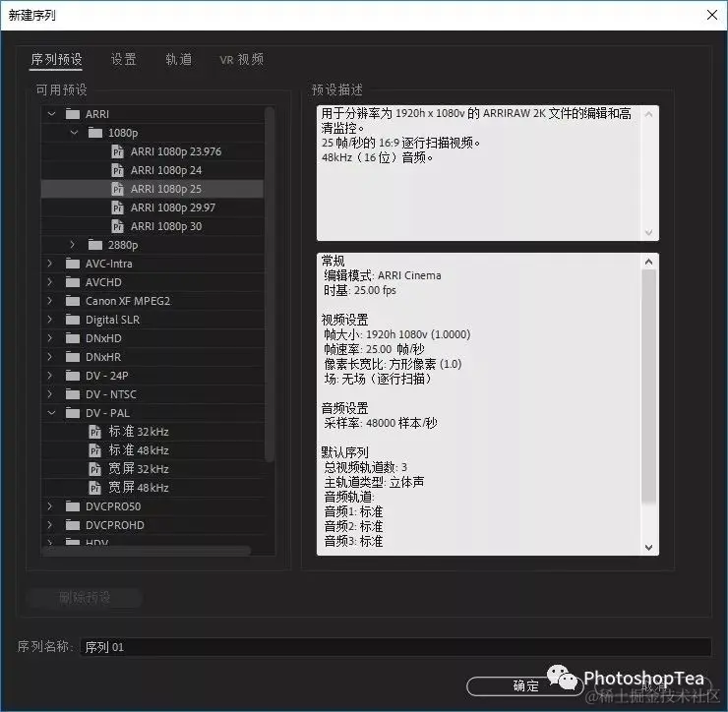Expand the Canon XF MPEG2 folder
Screen dimensions: 728x712
point(50,301)
